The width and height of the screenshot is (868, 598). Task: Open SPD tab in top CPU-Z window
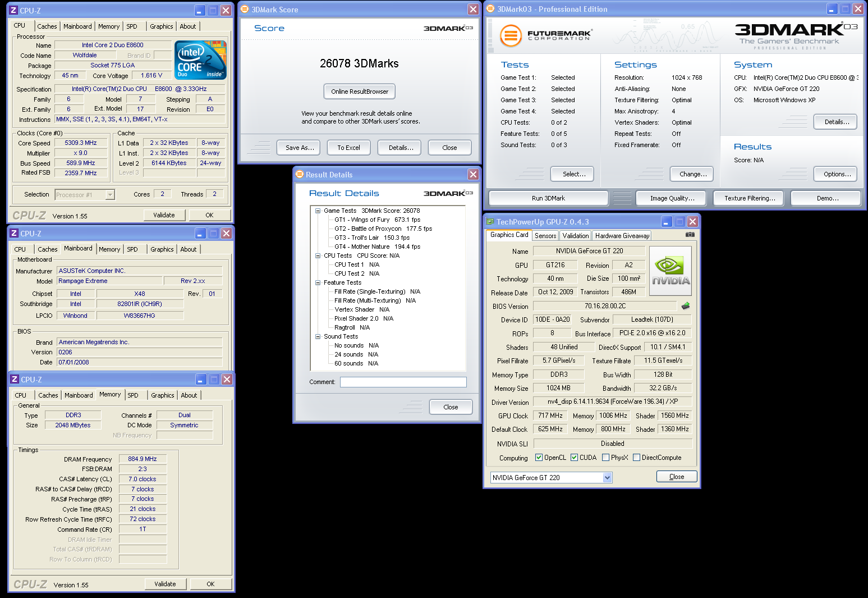132,26
